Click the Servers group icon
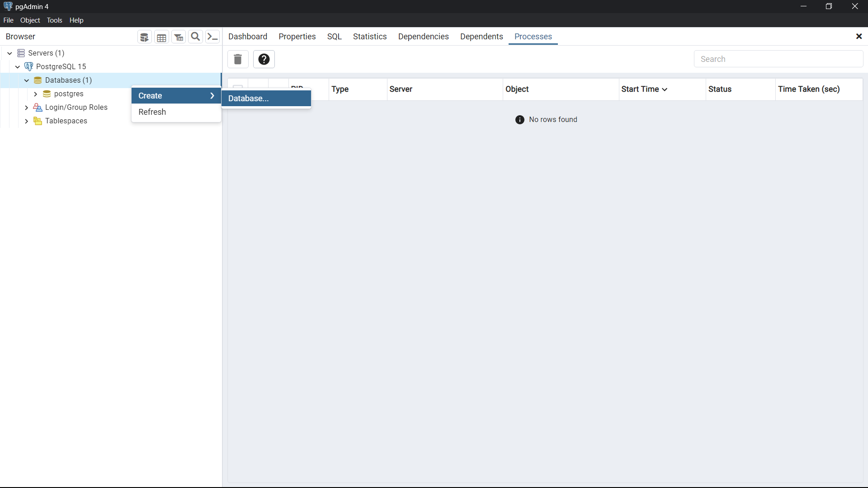Screen dimensions: 868x488 (21, 53)
